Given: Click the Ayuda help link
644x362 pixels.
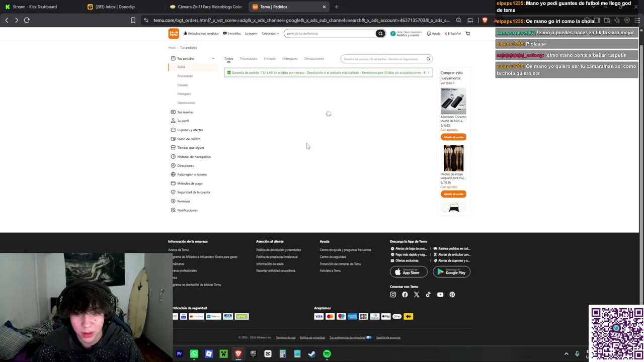Looking at the screenshot, I should (434, 34).
